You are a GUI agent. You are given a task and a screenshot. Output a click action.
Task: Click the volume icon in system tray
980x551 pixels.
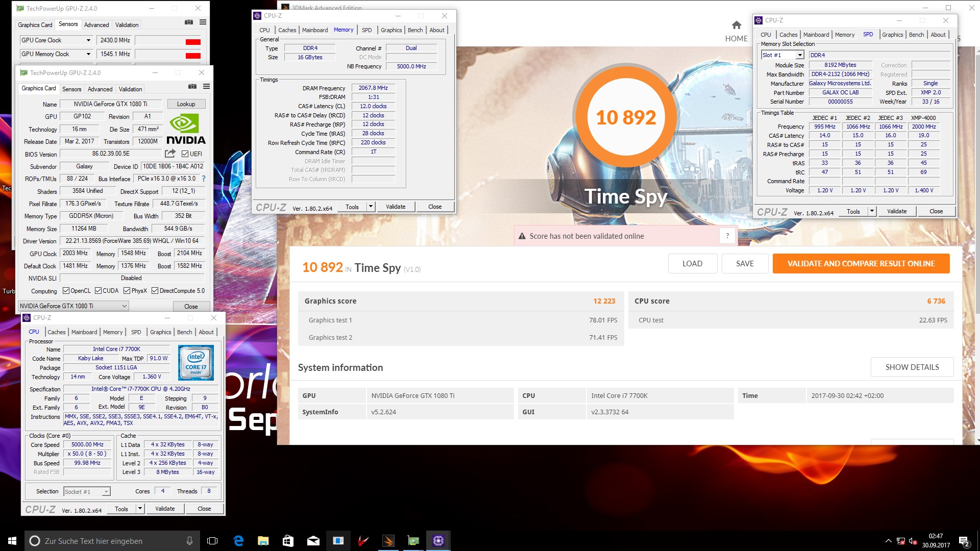click(913, 541)
